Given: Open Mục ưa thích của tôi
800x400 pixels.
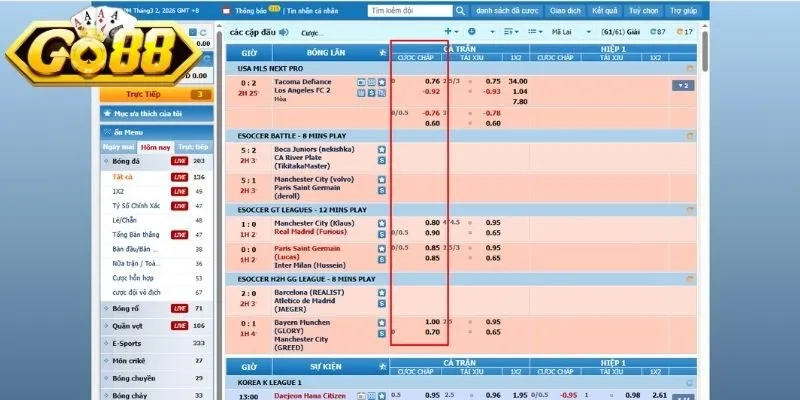Looking at the screenshot, I should coord(157,114).
